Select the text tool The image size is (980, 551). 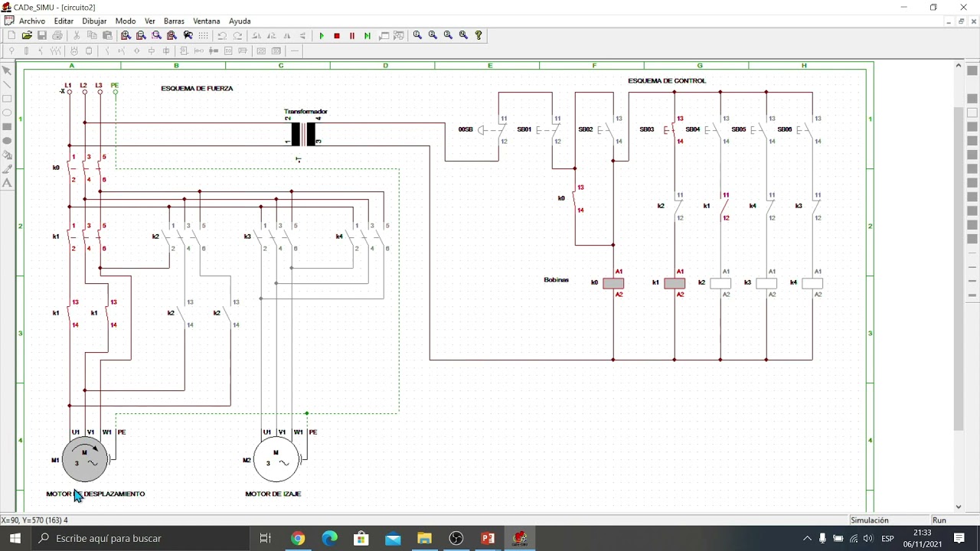[x=7, y=183]
